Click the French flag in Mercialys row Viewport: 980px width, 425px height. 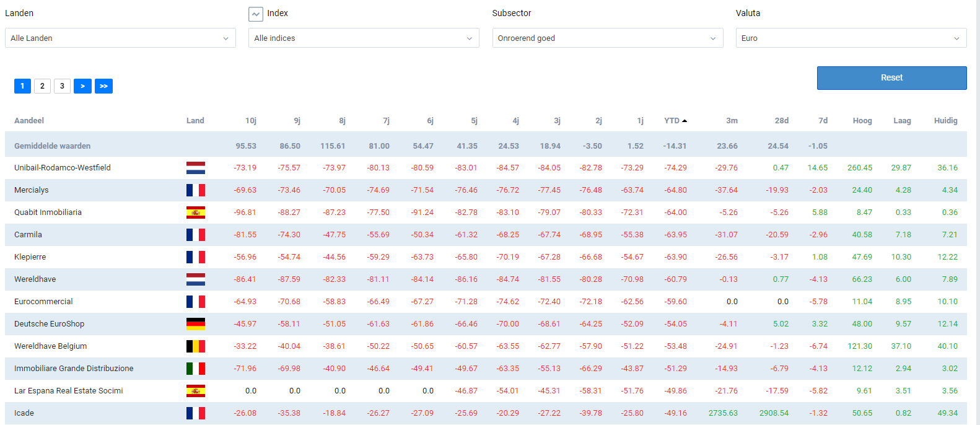pyautogui.click(x=196, y=190)
